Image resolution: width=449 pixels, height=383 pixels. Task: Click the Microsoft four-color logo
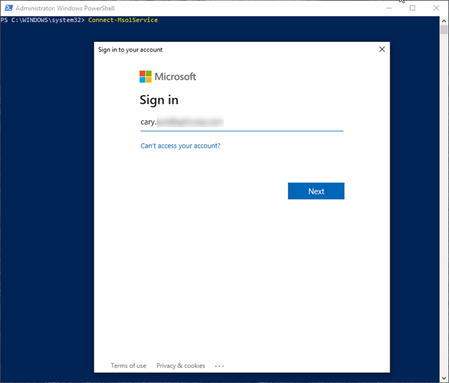145,77
